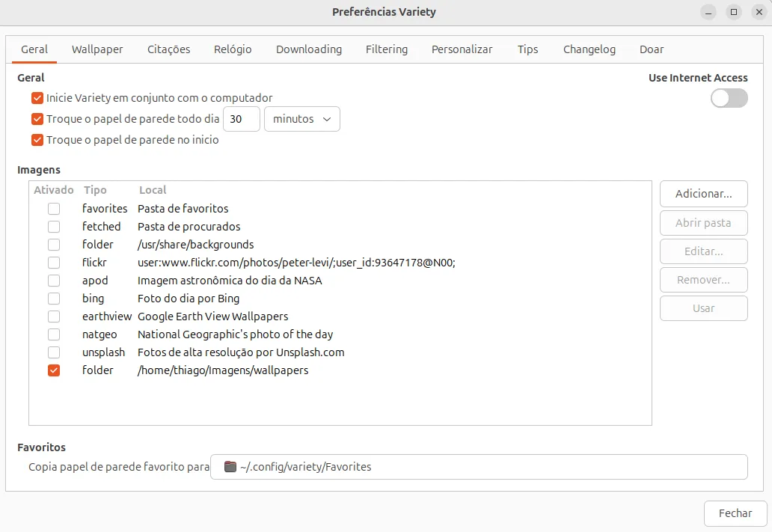Viewport: 772px width, 532px height.
Task: Select Google Earth View Wallpapers row
Action: pyautogui.click(x=213, y=317)
